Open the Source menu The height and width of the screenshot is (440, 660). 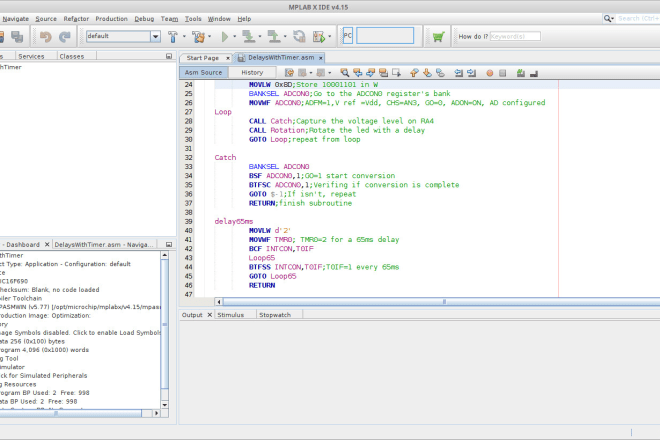[x=46, y=19]
